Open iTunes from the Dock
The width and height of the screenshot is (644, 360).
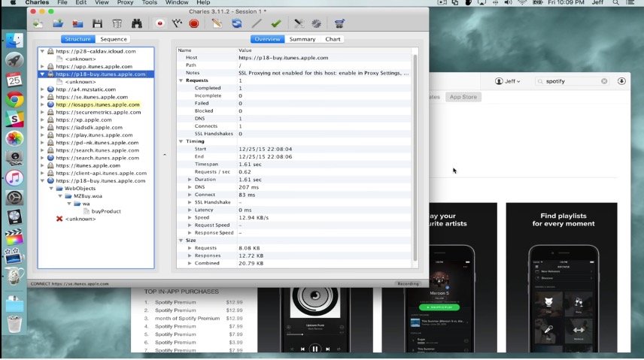(14, 178)
